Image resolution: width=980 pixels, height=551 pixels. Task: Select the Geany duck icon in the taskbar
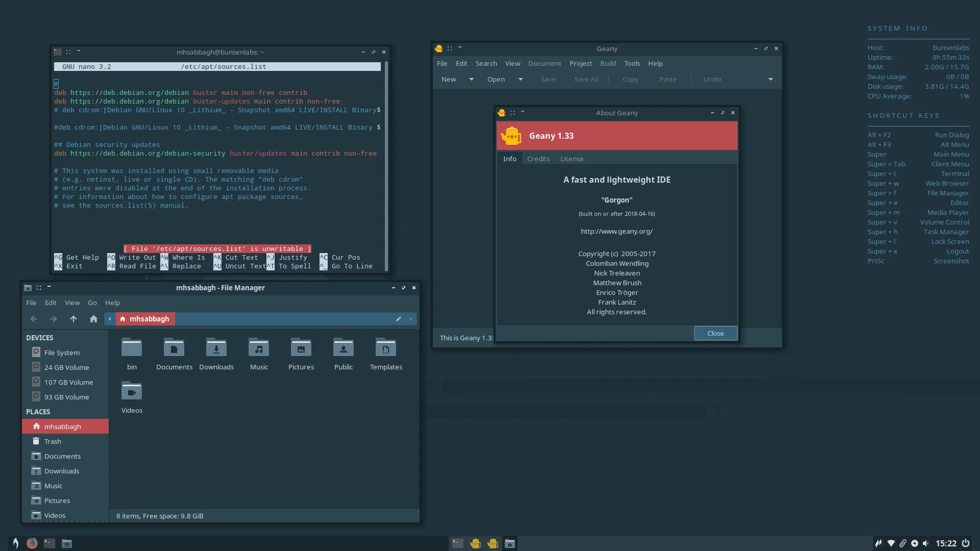(x=475, y=543)
